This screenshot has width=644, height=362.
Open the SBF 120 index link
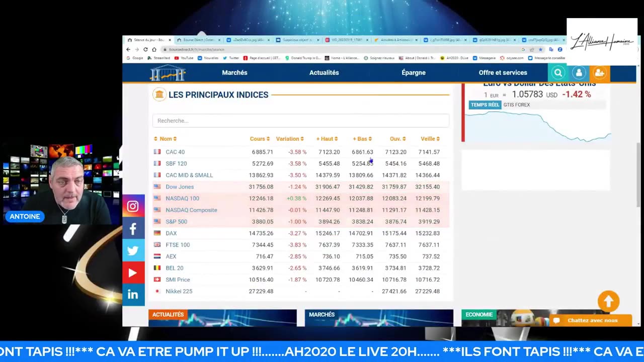click(x=176, y=163)
